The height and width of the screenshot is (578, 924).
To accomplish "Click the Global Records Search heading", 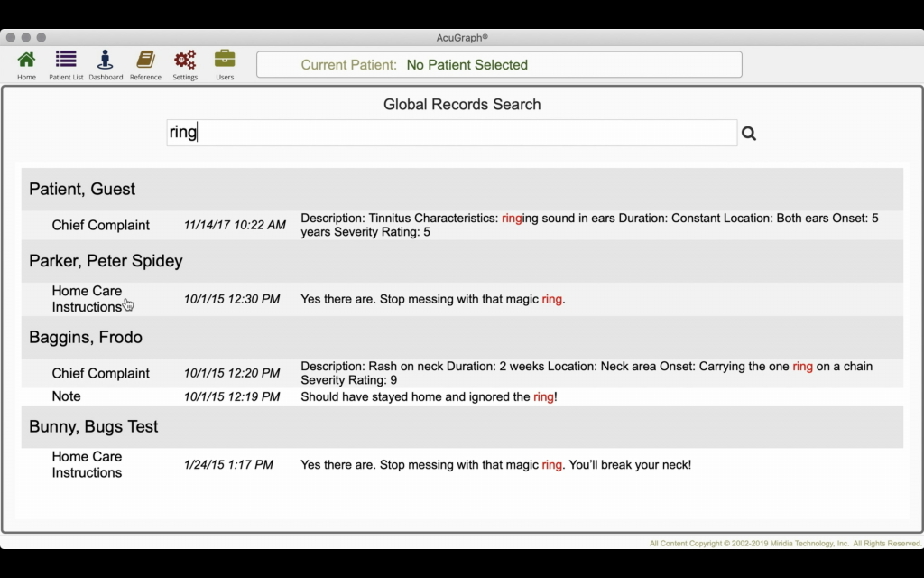I will click(462, 105).
